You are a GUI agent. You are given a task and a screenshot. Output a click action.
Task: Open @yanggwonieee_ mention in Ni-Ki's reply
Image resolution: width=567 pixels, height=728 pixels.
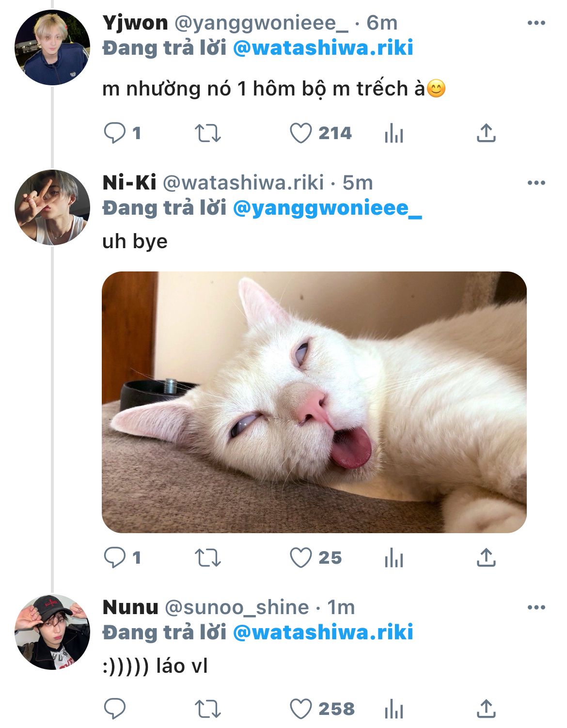327,208
